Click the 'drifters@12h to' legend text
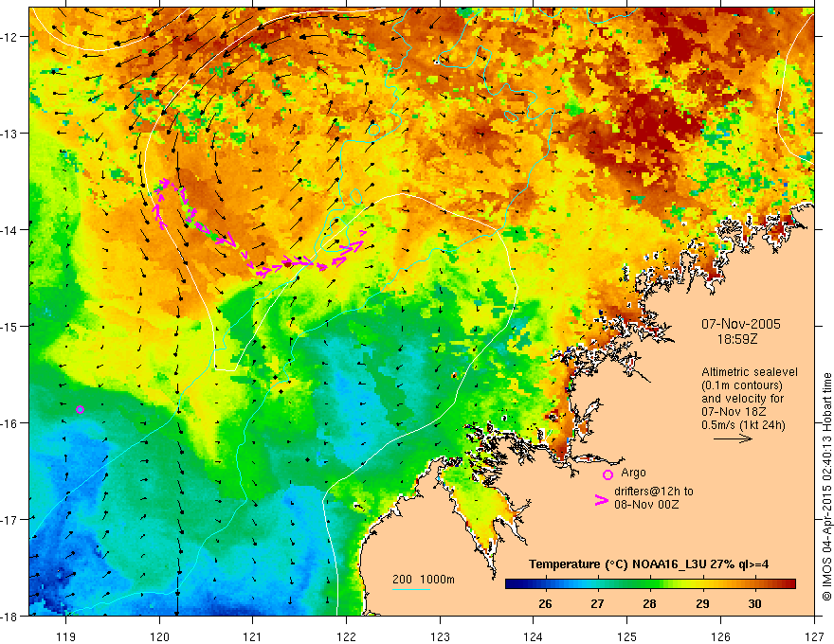834x644 pixels. [x=654, y=491]
